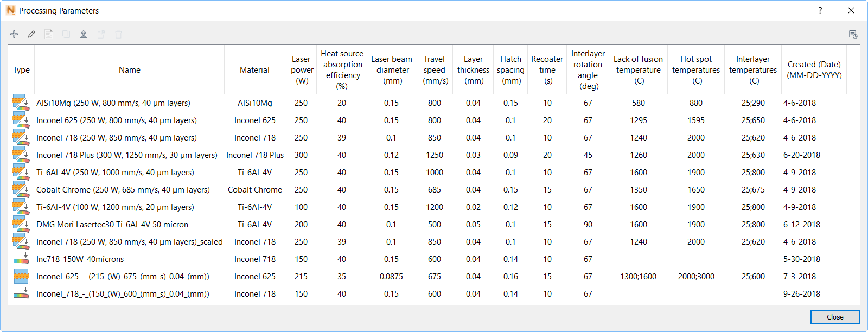This screenshot has height=332, width=868.
Task: Click the Export share icon in toolbar
Action: (x=101, y=34)
